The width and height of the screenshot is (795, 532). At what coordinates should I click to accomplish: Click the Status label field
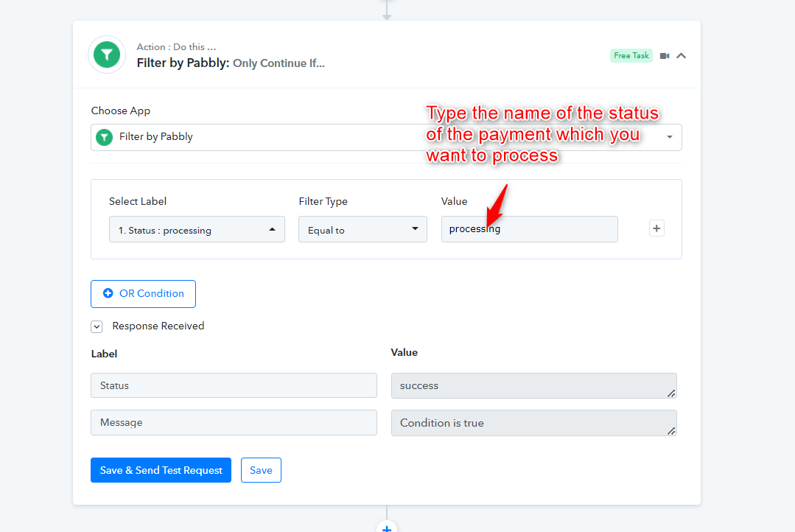click(234, 385)
